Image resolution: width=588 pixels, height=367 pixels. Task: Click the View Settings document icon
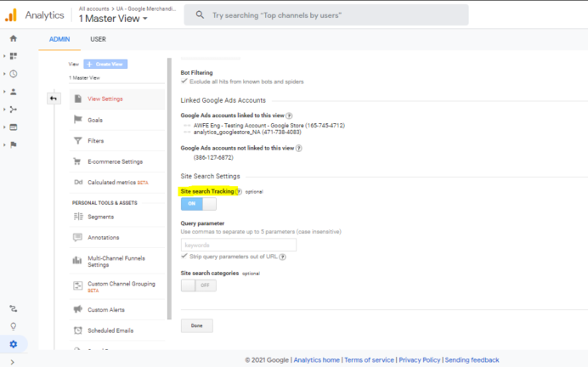pyautogui.click(x=78, y=99)
